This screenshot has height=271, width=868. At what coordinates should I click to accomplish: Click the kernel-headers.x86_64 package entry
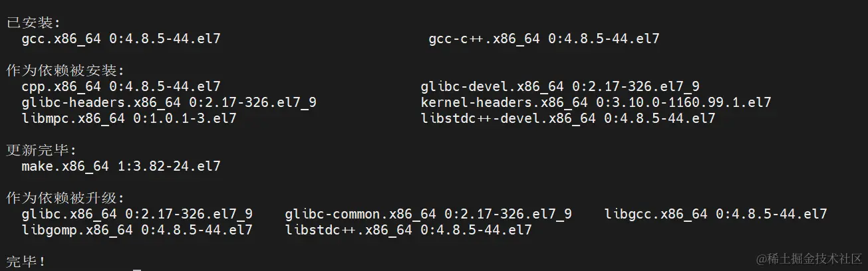pyautogui.click(x=596, y=102)
